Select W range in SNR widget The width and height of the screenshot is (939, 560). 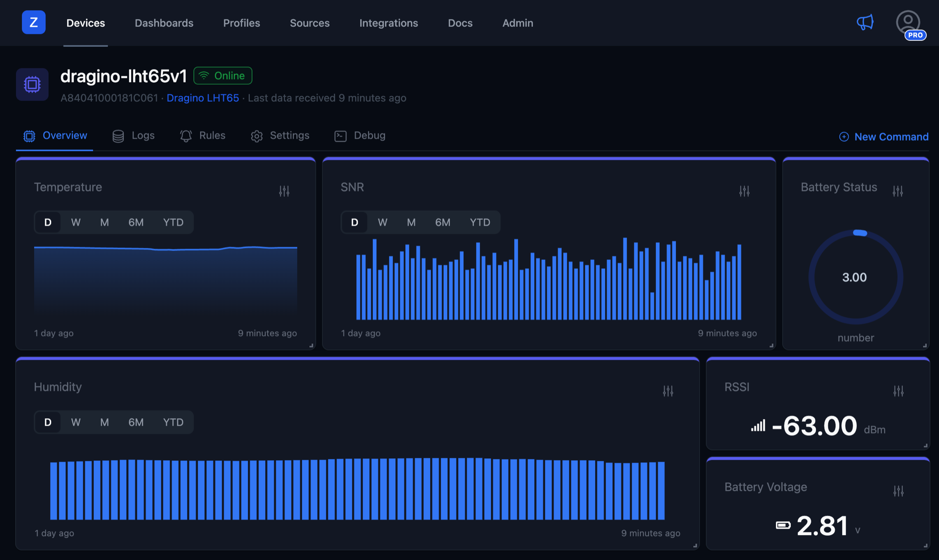pos(383,222)
